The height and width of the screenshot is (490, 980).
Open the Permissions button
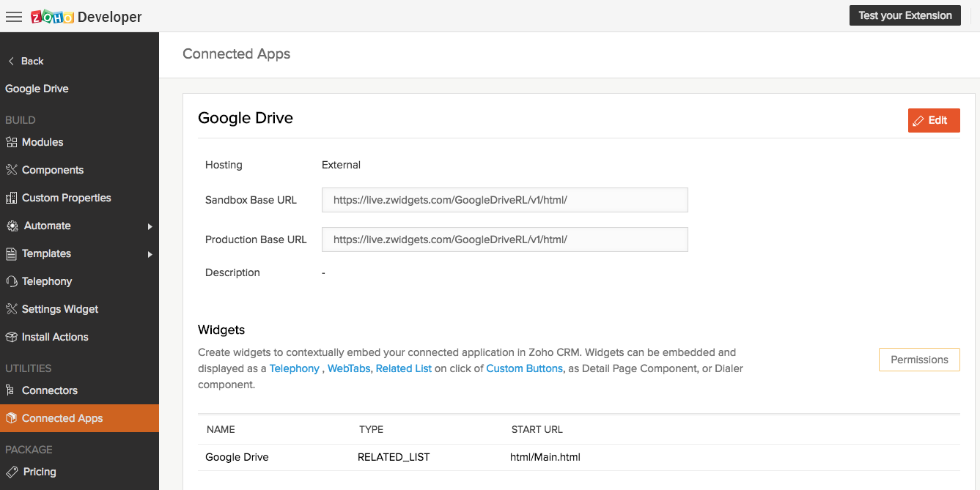coord(918,360)
